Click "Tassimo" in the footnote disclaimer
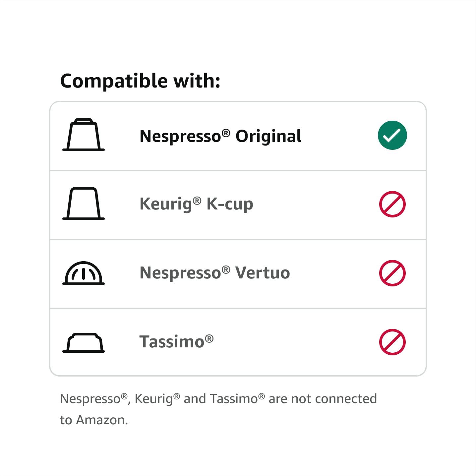Viewport: 476px width, 476px height. pos(234,399)
